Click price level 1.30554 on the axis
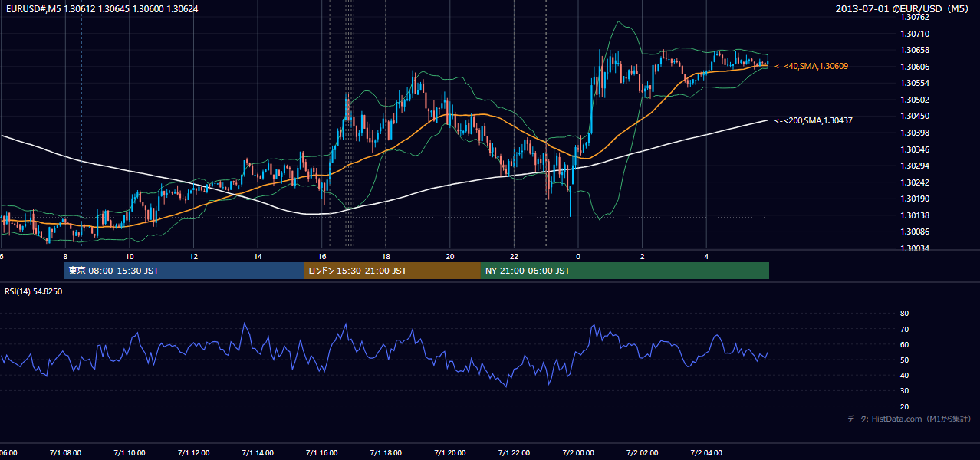This screenshot has width=980, height=460. (914, 83)
